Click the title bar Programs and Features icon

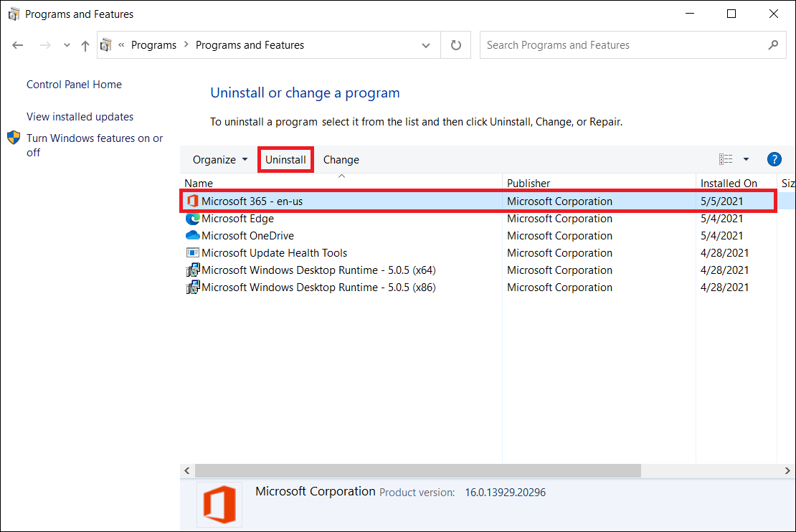pyautogui.click(x=14, y=14)
